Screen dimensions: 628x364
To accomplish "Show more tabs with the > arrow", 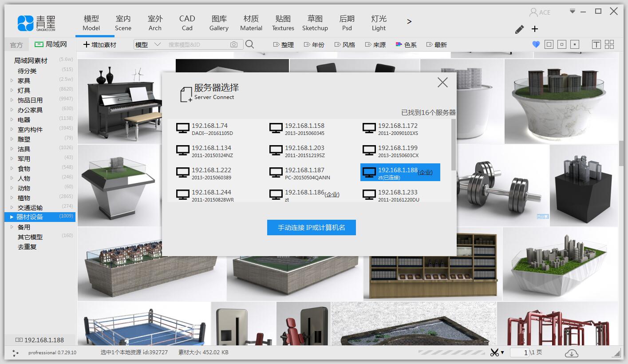I will (409, 21).
